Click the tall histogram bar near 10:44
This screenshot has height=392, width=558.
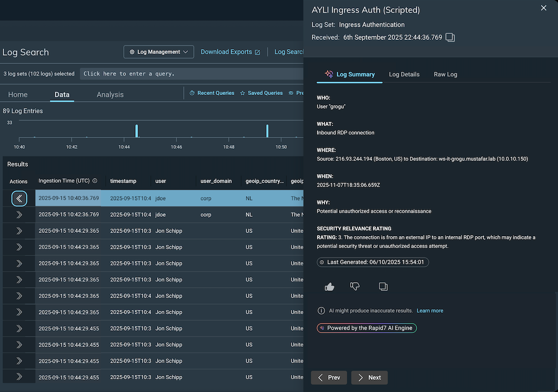[x=137, y=131]
